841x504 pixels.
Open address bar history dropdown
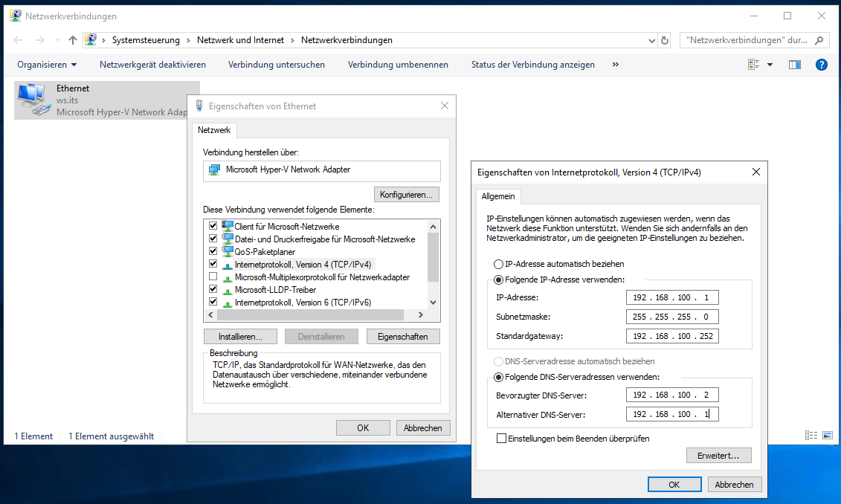pyautogui.click(x=651, y=40)
